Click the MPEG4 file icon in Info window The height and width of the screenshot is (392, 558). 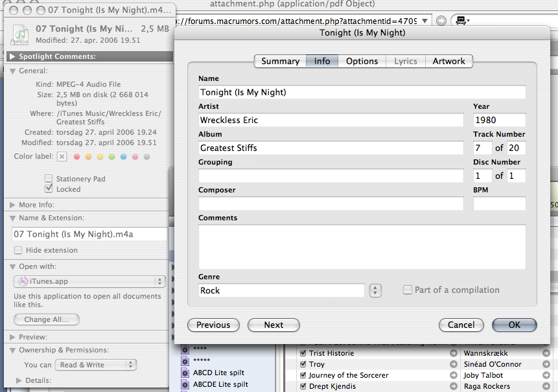(x=20, y=34)
